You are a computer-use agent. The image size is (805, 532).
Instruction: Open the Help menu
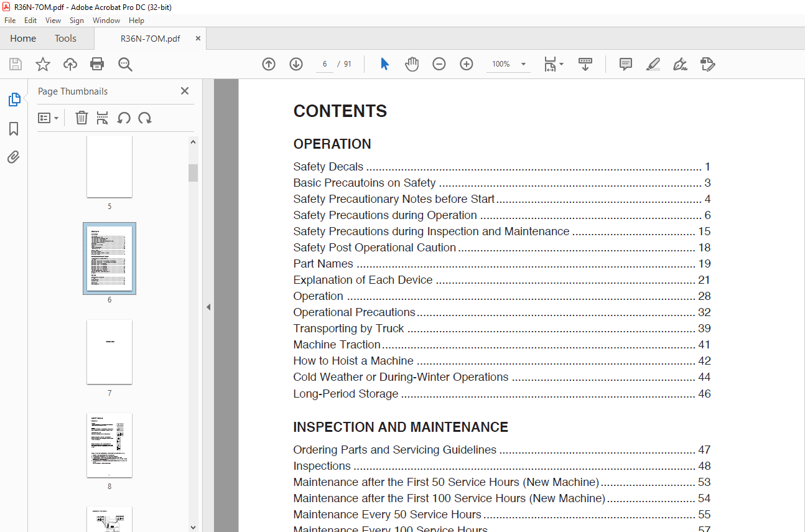click(136, 21)
